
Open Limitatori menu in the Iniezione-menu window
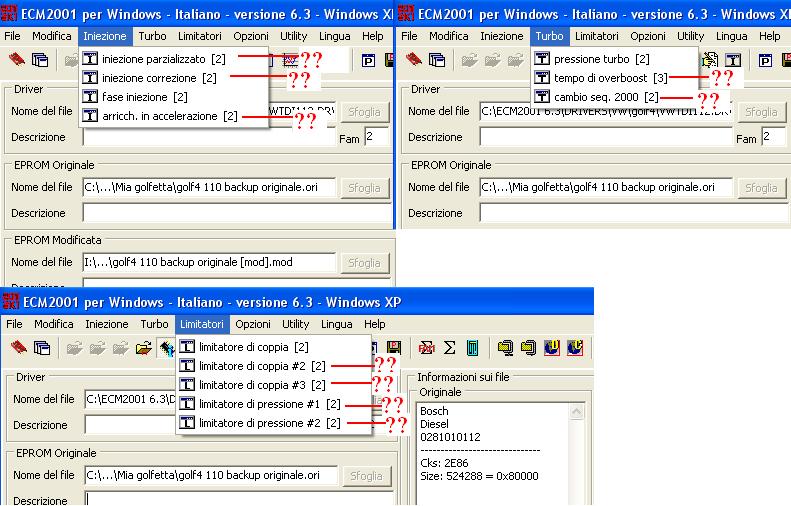coord(200,36)
